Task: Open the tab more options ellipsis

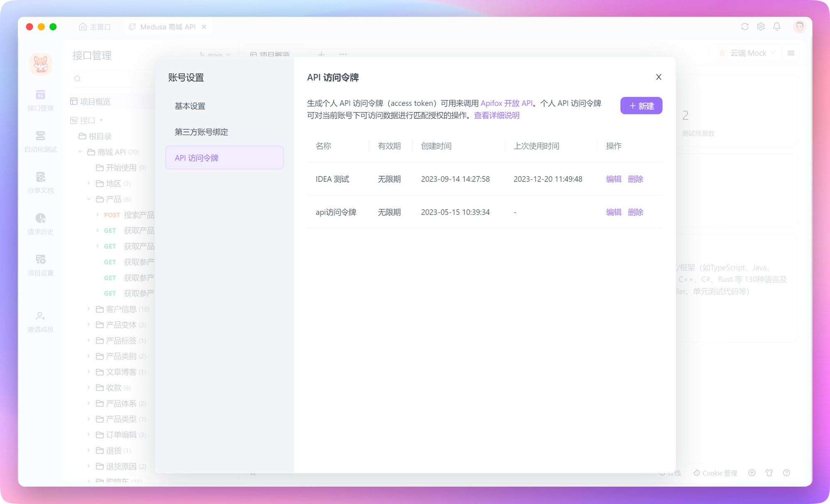Action: (x=343, y=54)
